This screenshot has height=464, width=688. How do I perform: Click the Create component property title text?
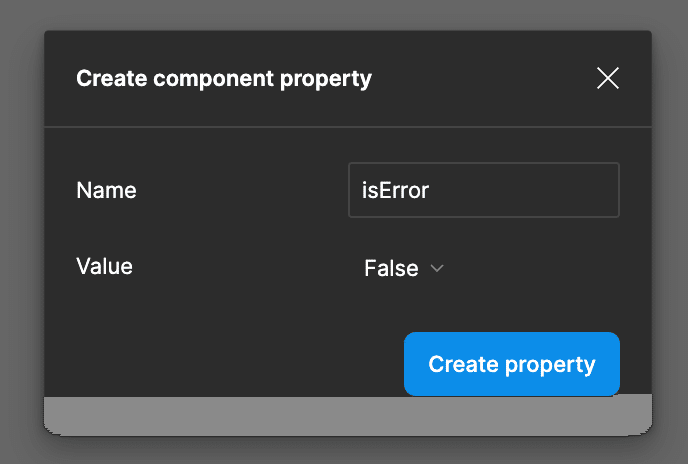coord(224,78)
